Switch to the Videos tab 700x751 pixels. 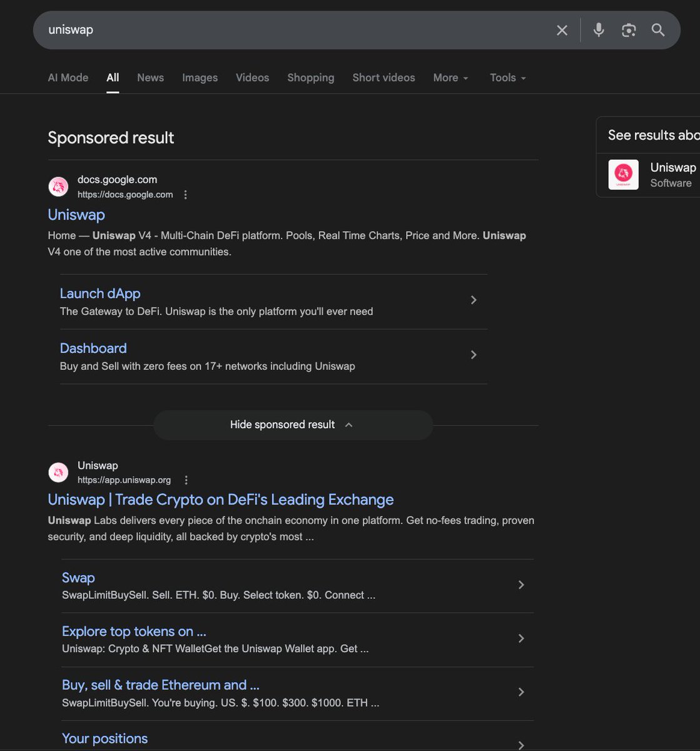[x=252, y=78]
